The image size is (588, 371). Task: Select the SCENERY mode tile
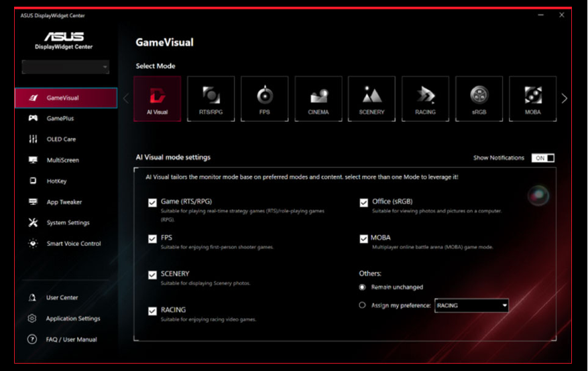point(371,99)
